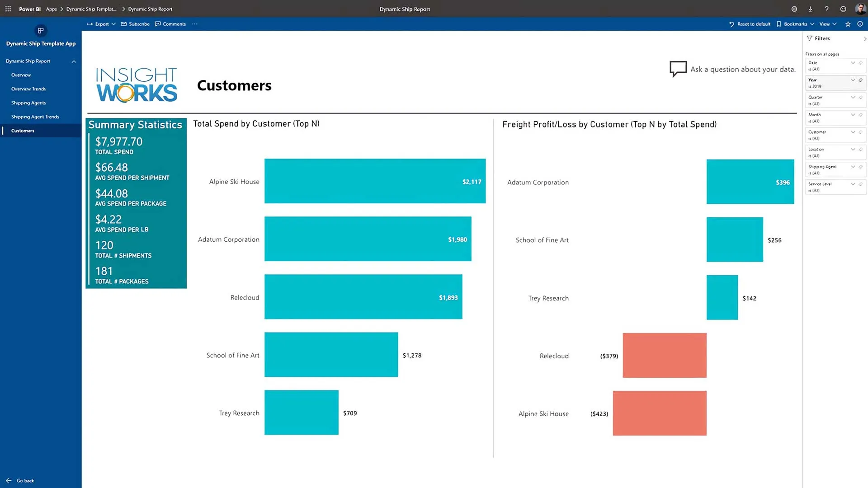The height and width of the screenshot is (488, 868).
Task: Favorite this report with star icon
Action: [x=848, y=24]
